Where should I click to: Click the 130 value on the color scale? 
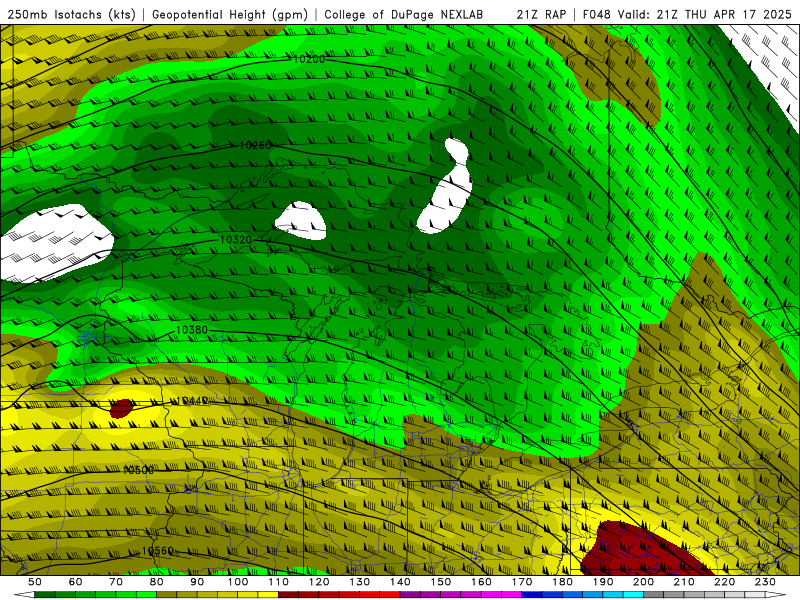coord(360,582)
